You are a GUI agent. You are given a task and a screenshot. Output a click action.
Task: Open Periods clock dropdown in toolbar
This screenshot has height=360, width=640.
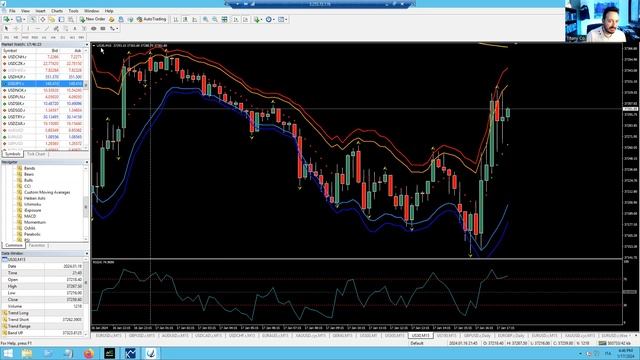point(270,19)
